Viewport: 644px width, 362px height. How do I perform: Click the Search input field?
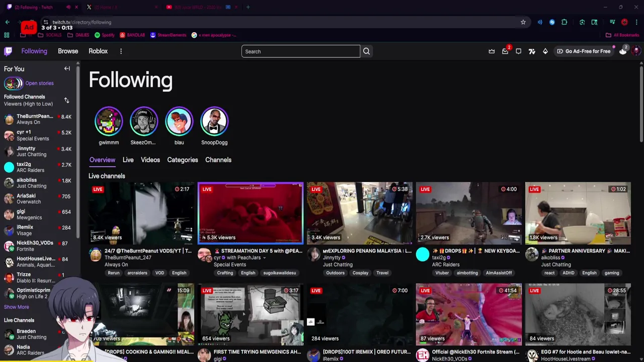300,51
